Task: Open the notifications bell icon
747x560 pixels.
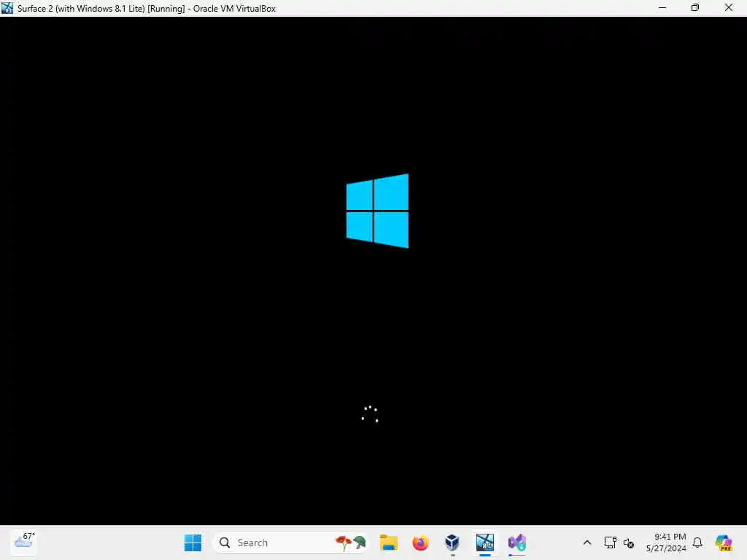Action: (697, 542)
